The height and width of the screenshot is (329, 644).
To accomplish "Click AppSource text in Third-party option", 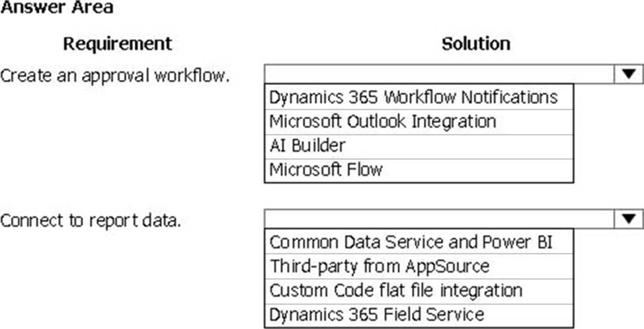I will 447,267.
